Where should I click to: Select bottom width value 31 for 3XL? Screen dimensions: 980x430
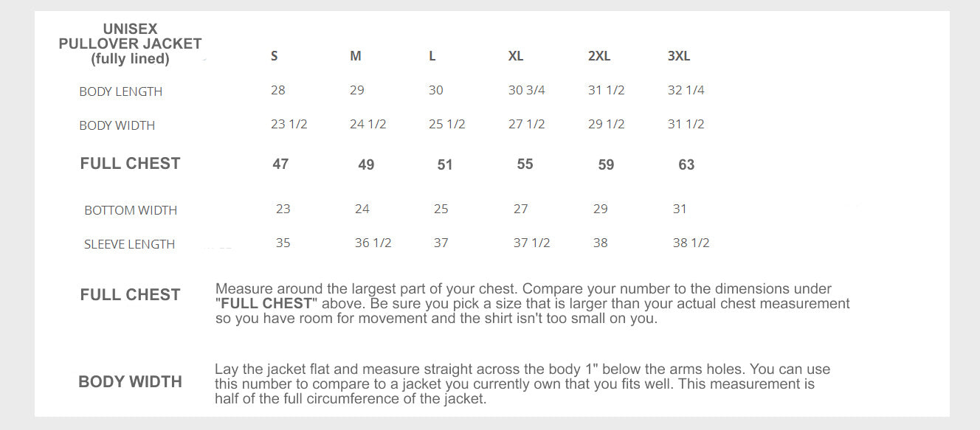(x=680, y=209)
